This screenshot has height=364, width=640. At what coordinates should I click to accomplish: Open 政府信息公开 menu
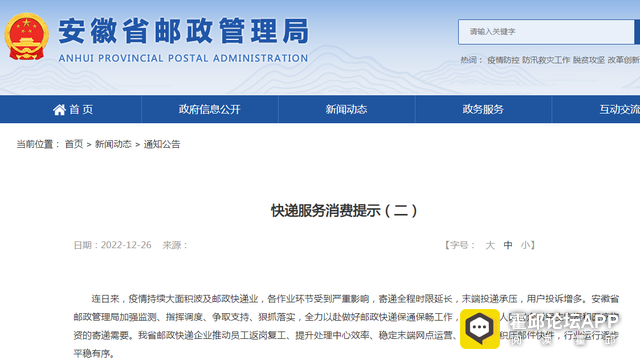coord(209,109)
